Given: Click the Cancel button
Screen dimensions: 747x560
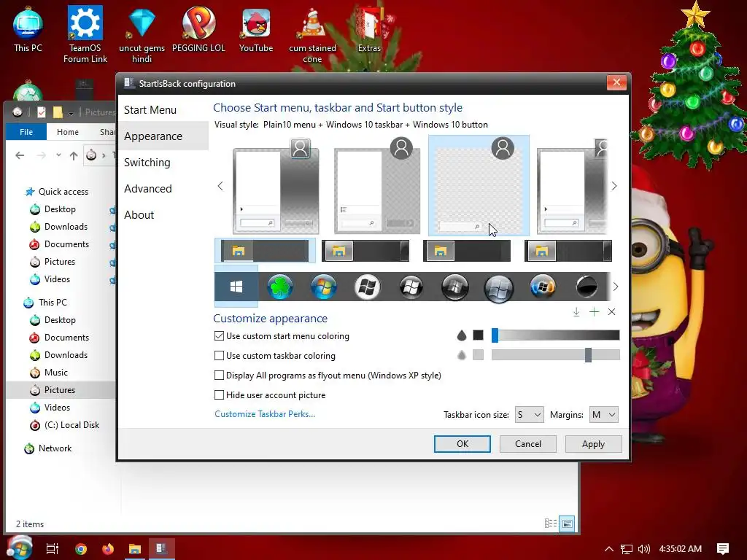Looking at the screenshot, I should click(x=528, y=444).
